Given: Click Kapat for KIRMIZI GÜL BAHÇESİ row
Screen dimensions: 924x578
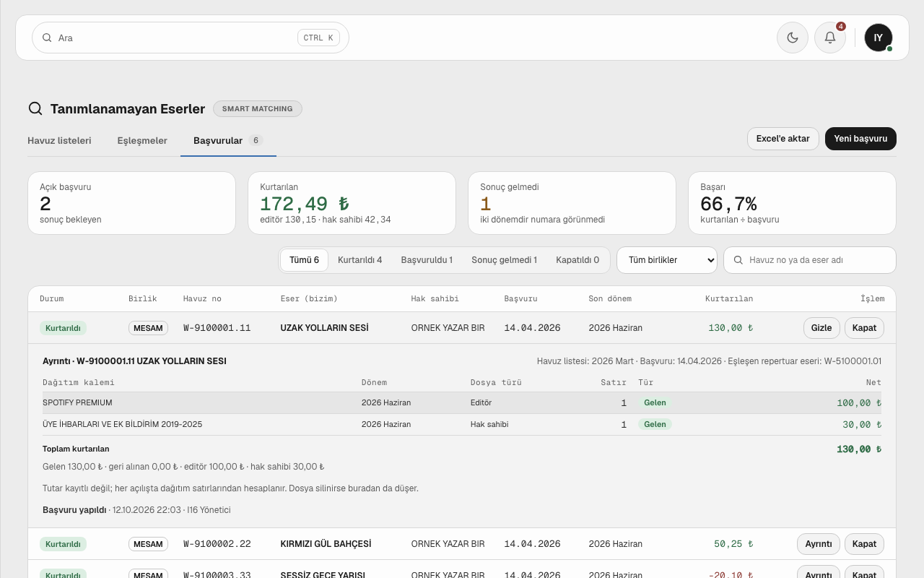Looking at the screenshot, I should click(864, 544).
